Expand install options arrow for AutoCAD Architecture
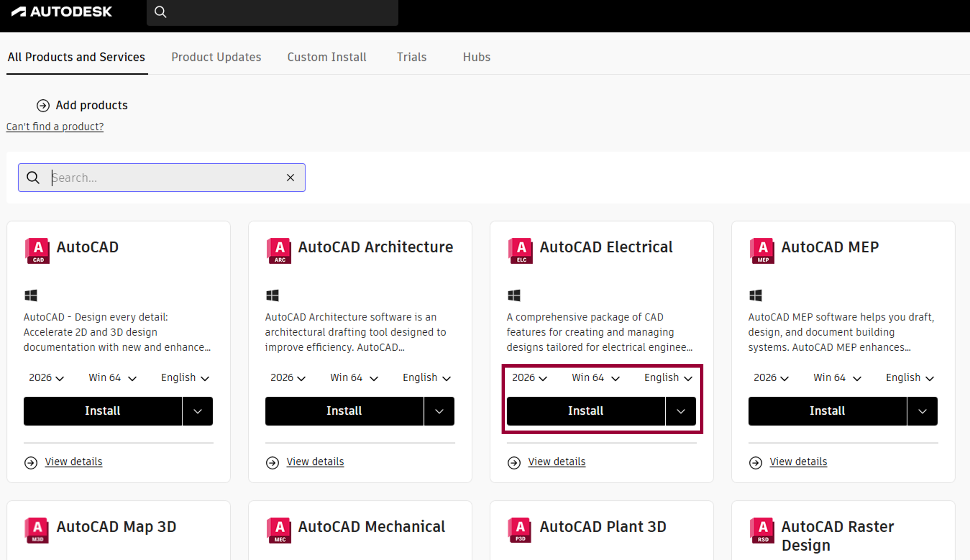This screenshot has width=970, height=560. 439,411
